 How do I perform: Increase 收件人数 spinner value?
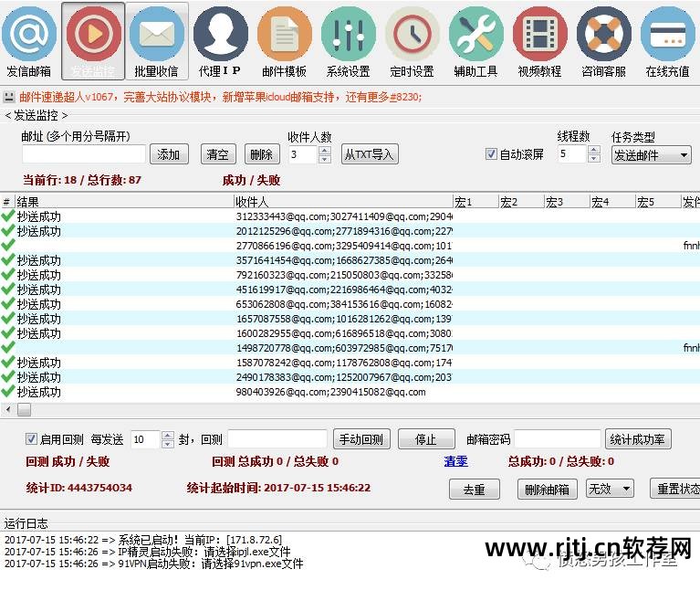325,150
